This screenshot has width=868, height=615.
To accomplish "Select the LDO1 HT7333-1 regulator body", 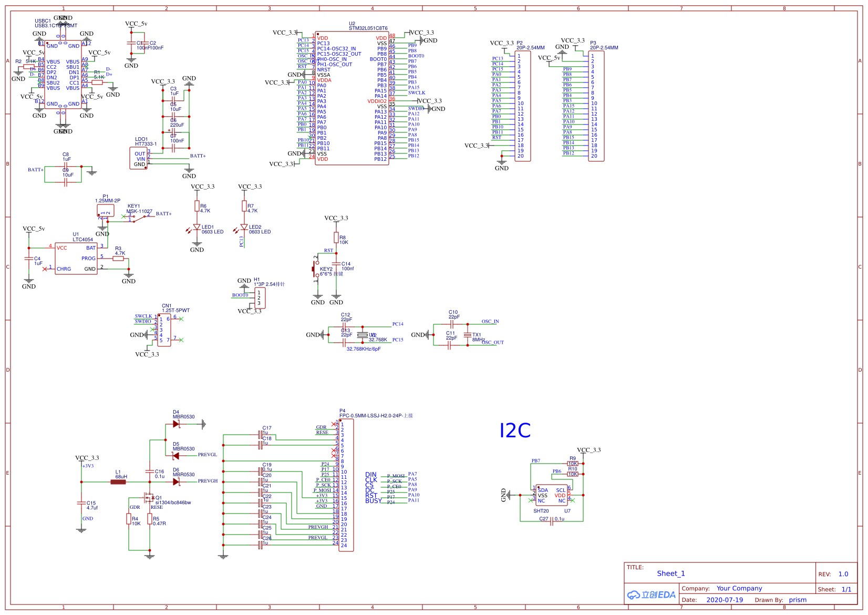I will pos(139,158).
